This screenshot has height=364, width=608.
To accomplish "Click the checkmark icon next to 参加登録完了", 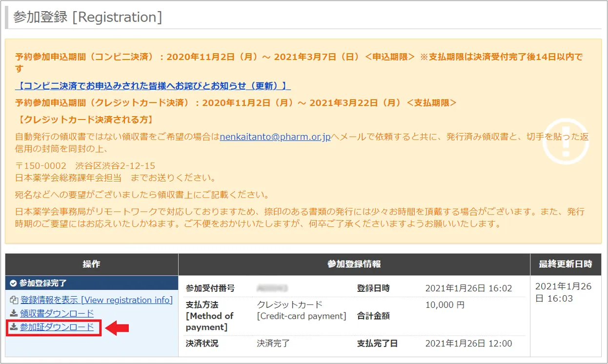I will tap(13, 283).
